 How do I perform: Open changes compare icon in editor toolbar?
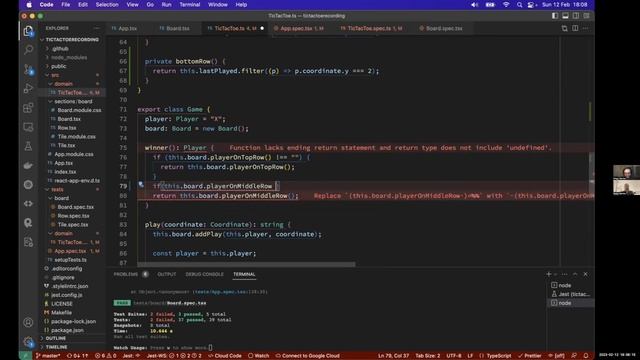pos(564,28)
